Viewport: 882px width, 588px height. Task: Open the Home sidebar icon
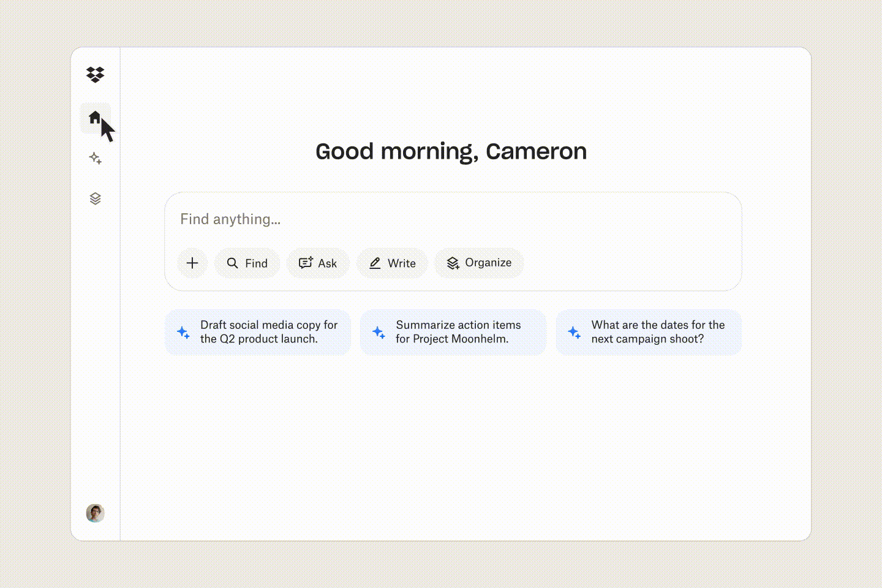[x=95, y=118]
